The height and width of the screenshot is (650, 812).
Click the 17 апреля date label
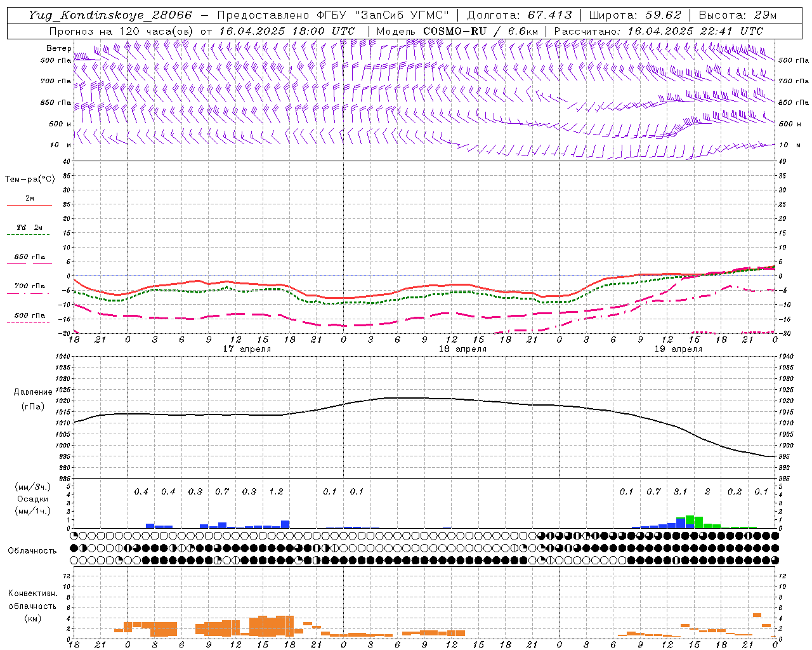coord(247,349)
